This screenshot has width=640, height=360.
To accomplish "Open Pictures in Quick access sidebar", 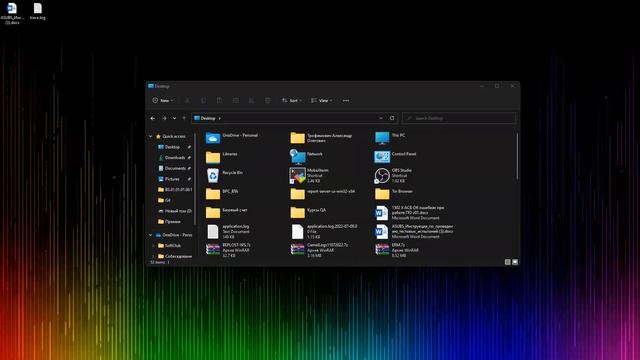I will pos(172,179).
